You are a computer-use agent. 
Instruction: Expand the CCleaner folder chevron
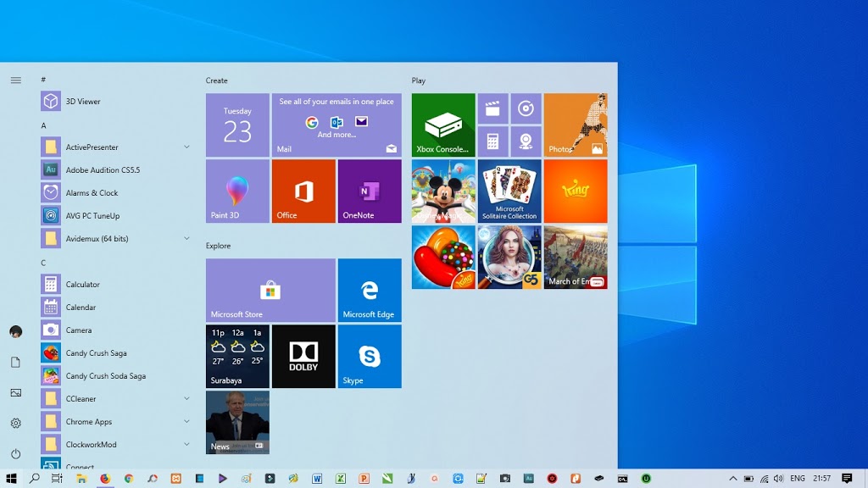(x=186, y=398)
